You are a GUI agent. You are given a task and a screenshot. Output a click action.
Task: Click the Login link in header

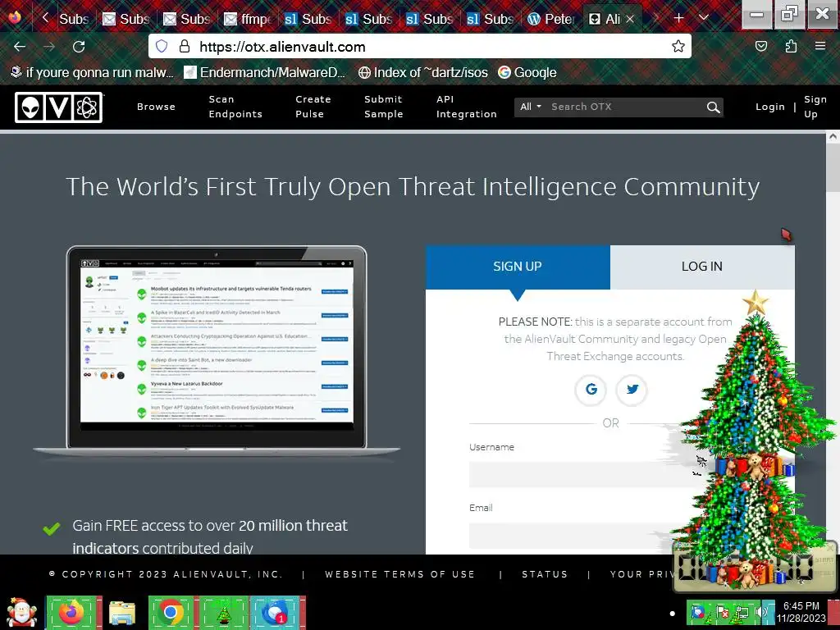coord(769,107)
